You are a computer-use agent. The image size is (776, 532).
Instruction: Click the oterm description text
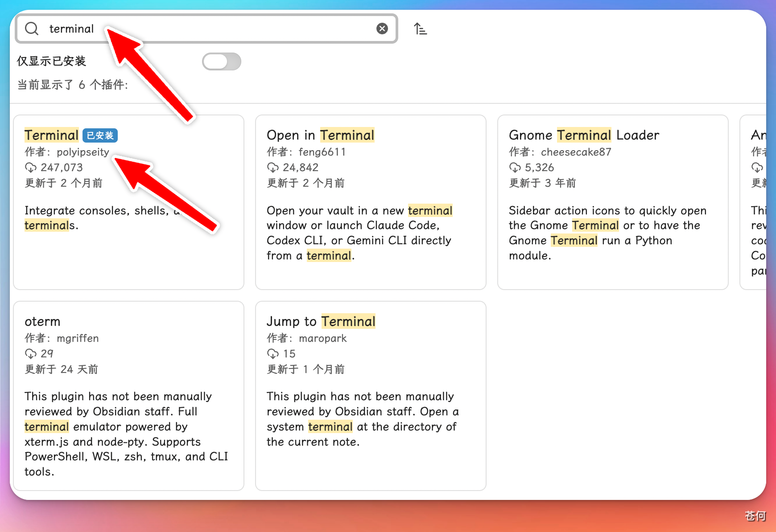[x=127, y=434]
